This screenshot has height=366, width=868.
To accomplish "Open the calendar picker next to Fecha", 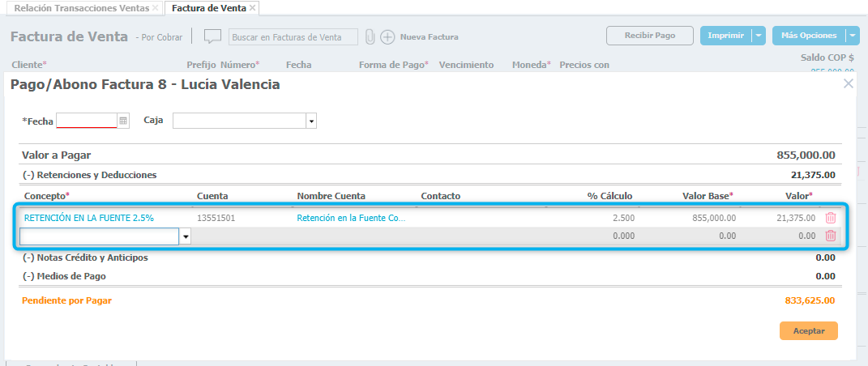I will [123, 121].
